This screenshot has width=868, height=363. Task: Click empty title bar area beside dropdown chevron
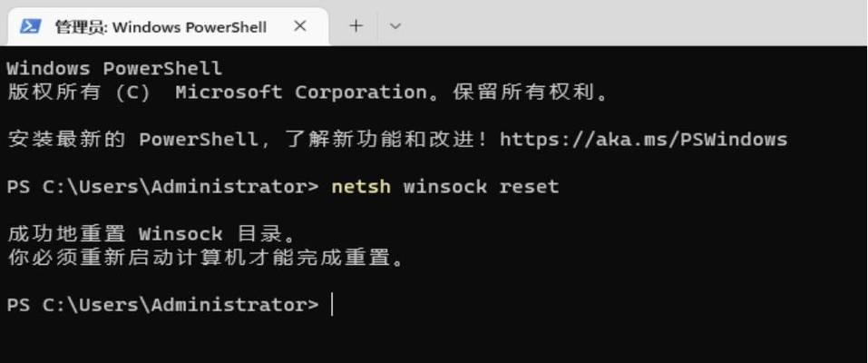[x=637, y=25]
